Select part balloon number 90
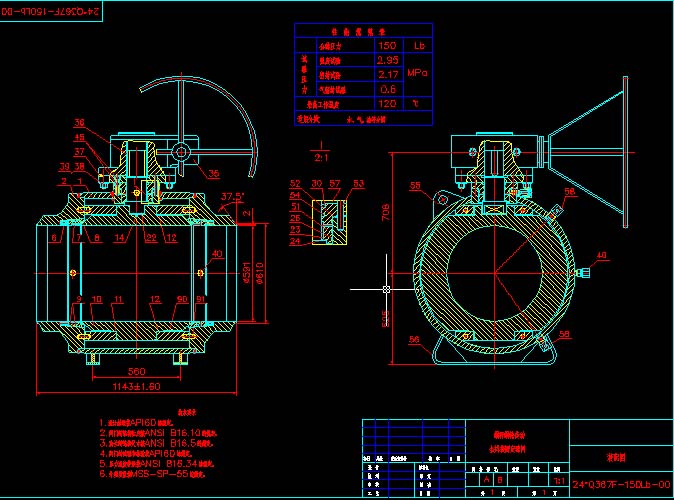The width and height of the screenshot is (674, 500). (x=182, y=299)
